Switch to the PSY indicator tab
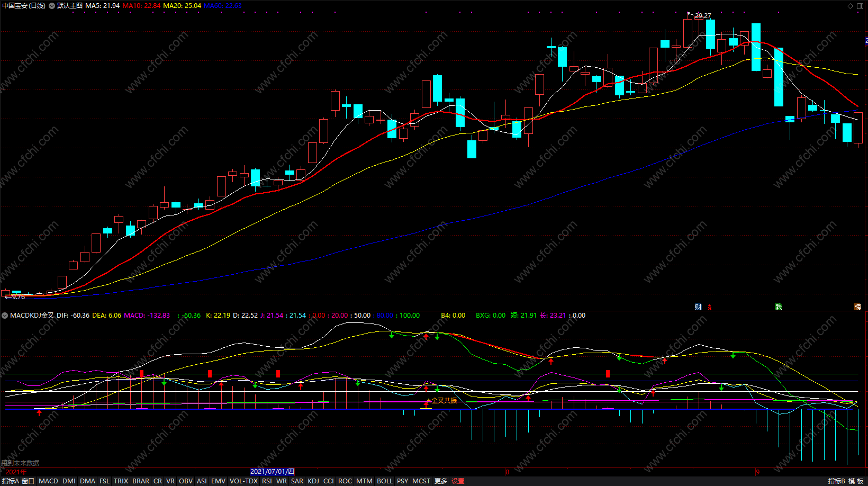868x486 pixels. tap(403, 481)
